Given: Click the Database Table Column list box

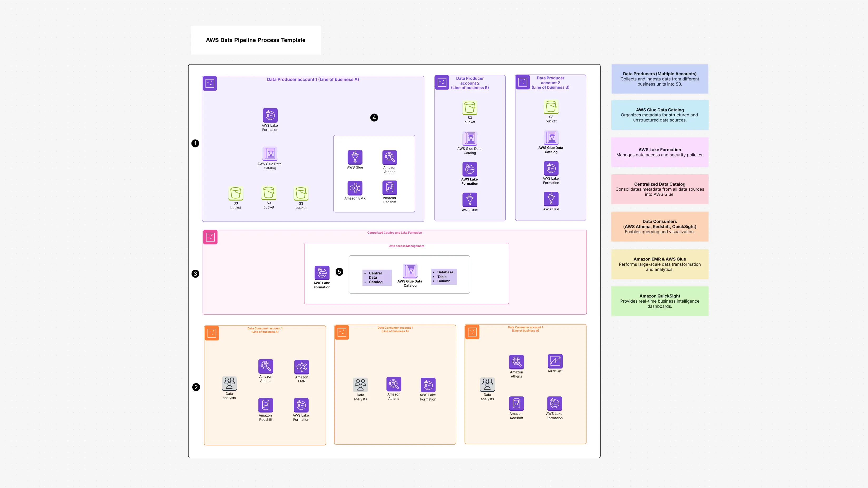Looking at the screenshot, I should coord(444,277).
